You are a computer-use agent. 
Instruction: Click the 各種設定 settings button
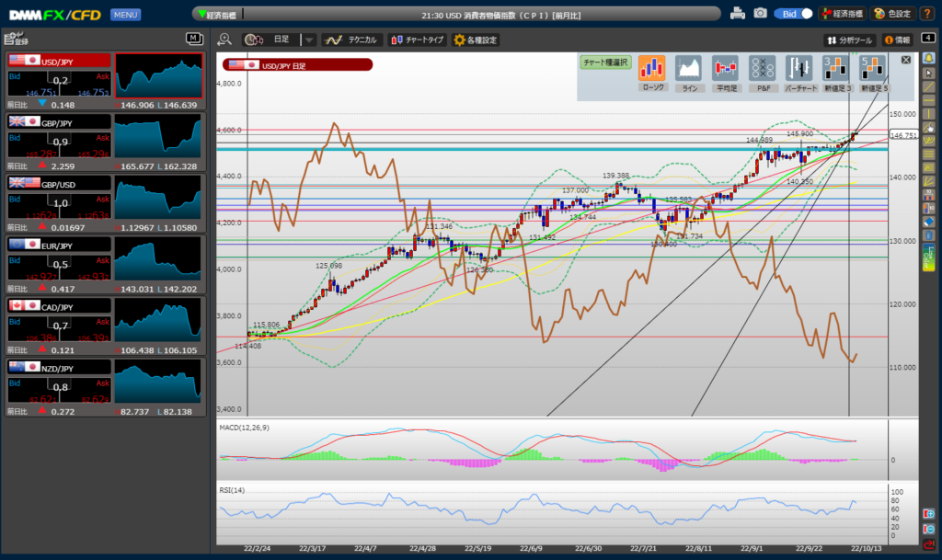[x=476, y=40]
